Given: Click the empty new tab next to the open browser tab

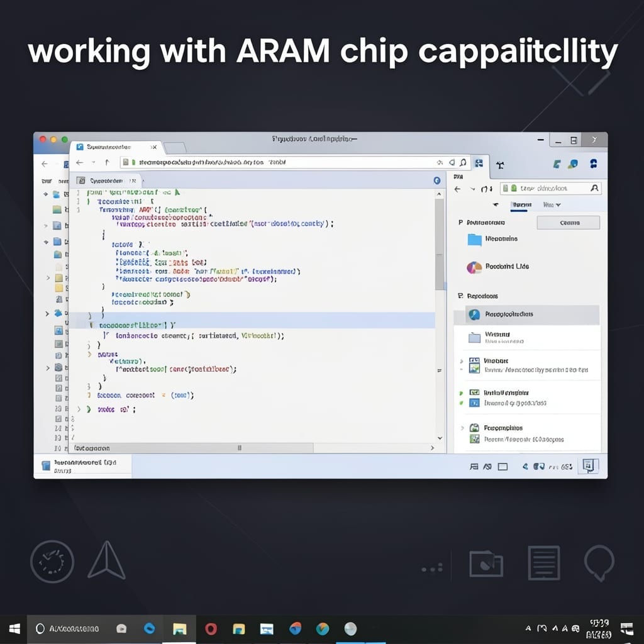Looking at the screenshot, I should pos(175,147).
